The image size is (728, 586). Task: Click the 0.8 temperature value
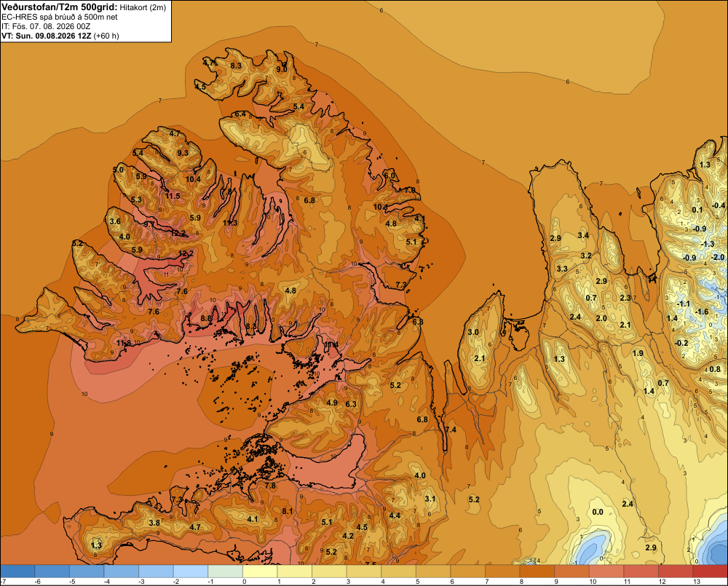tap(715, 370)
